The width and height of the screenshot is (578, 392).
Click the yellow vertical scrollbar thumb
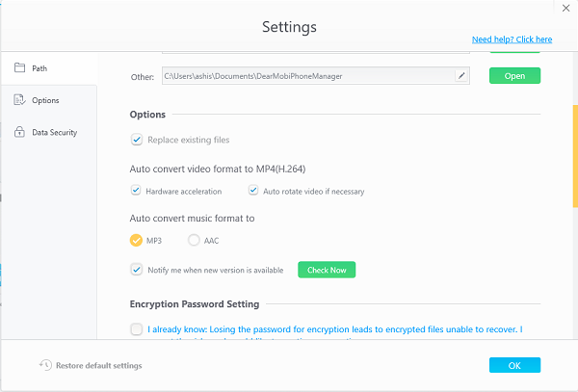pos(575,156)
